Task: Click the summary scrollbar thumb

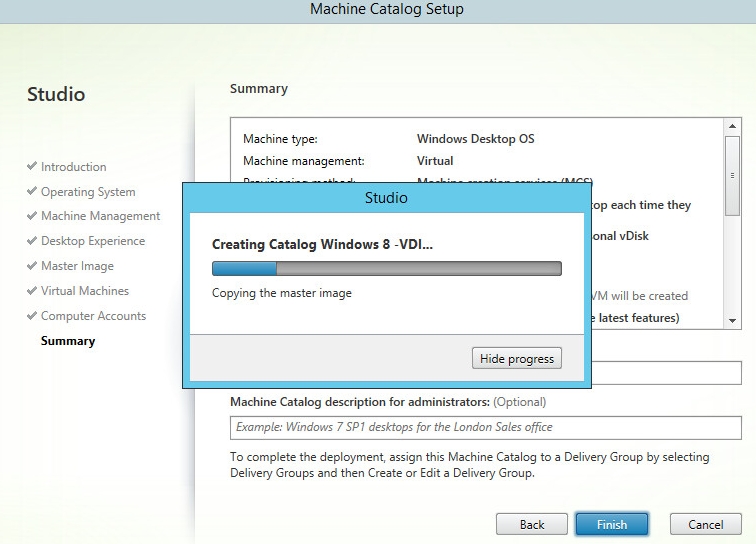Action: click(x=732, y=176)
